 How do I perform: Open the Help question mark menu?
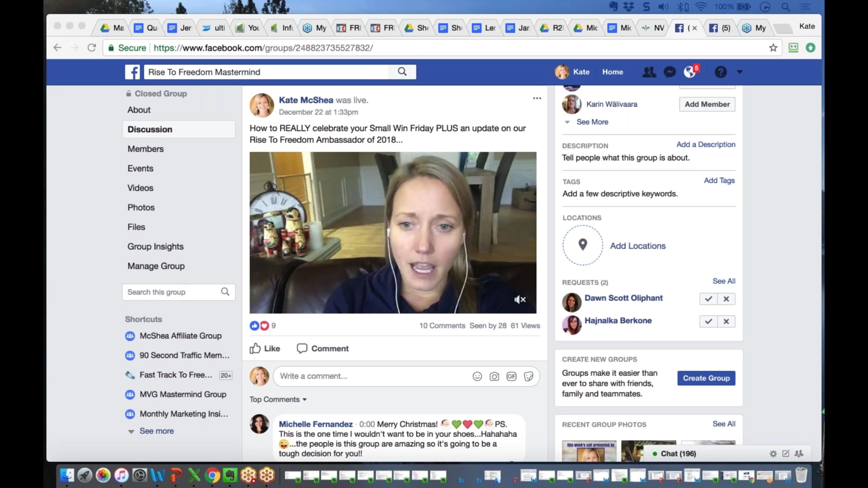coord(720,72)
